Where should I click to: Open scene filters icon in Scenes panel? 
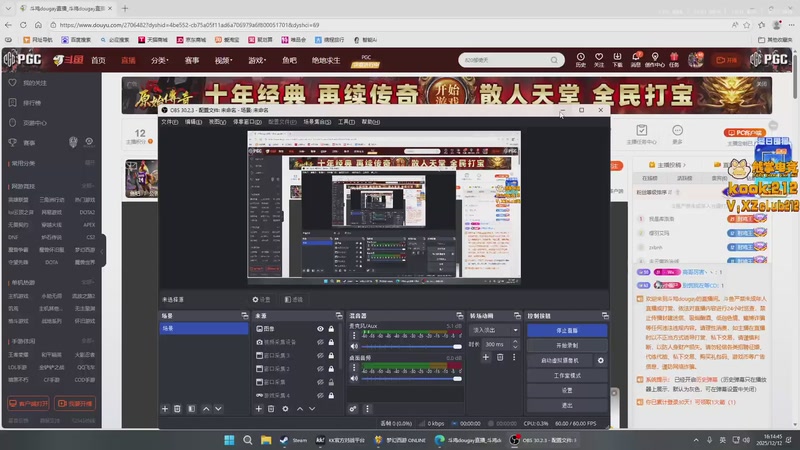191,409
